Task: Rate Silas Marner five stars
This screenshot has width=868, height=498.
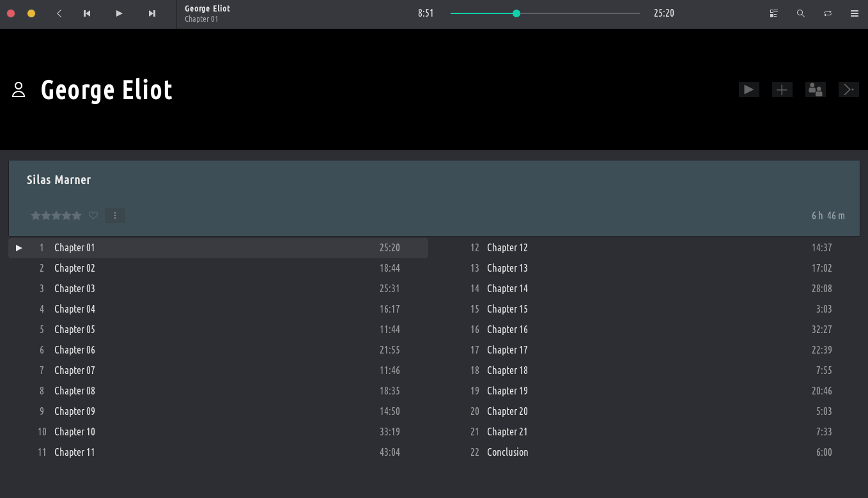Action: pos(77,215)
